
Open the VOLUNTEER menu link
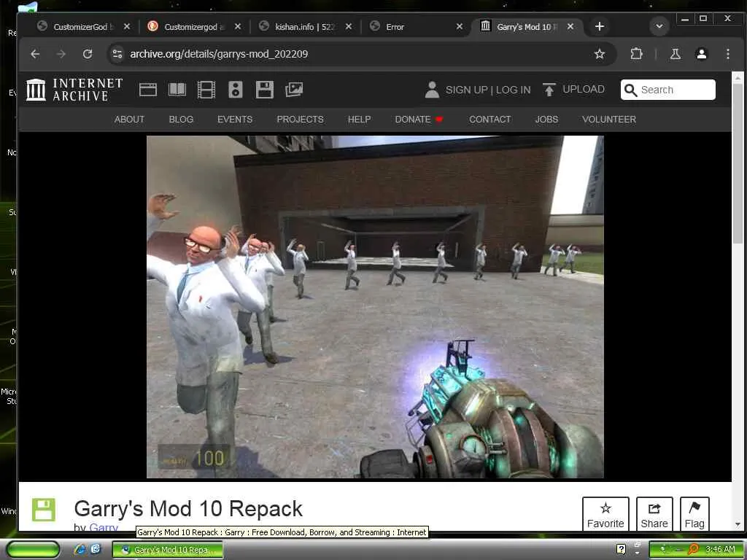pos(609,120)
